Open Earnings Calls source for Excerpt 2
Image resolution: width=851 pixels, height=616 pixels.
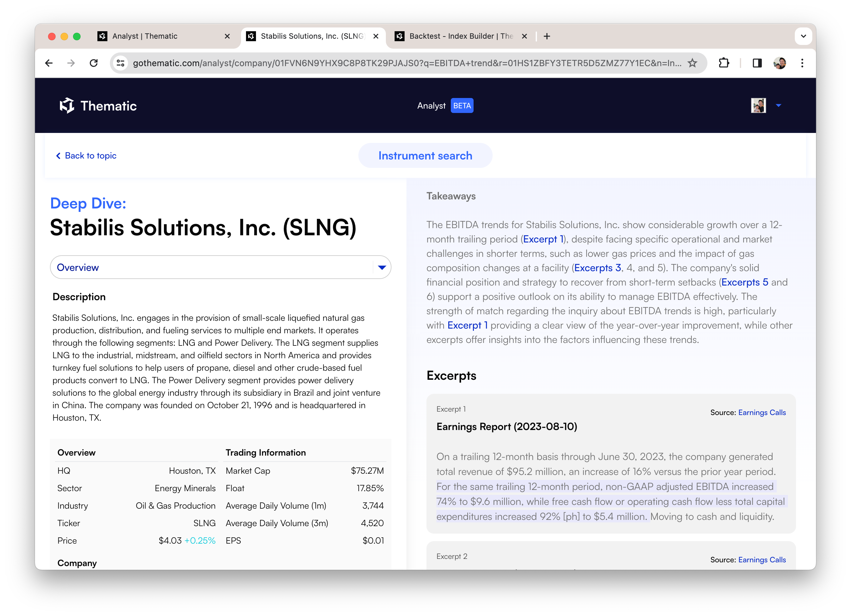[x=762, y=560]
